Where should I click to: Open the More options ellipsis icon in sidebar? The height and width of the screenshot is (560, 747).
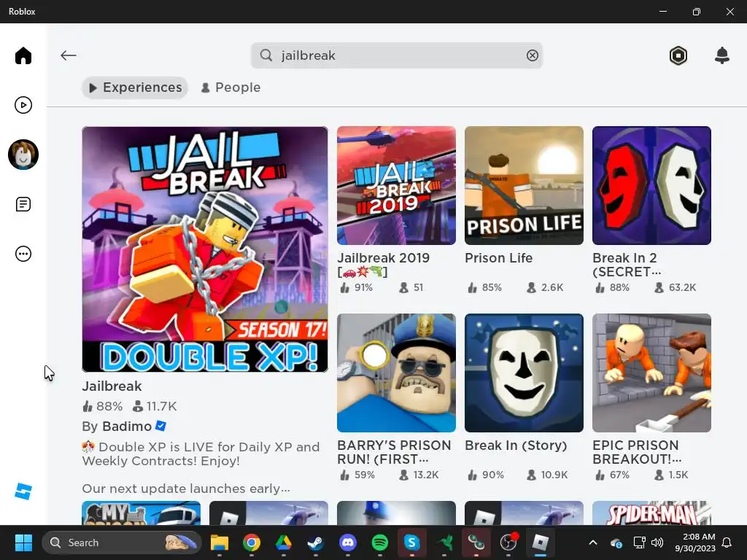coord(23,254)
